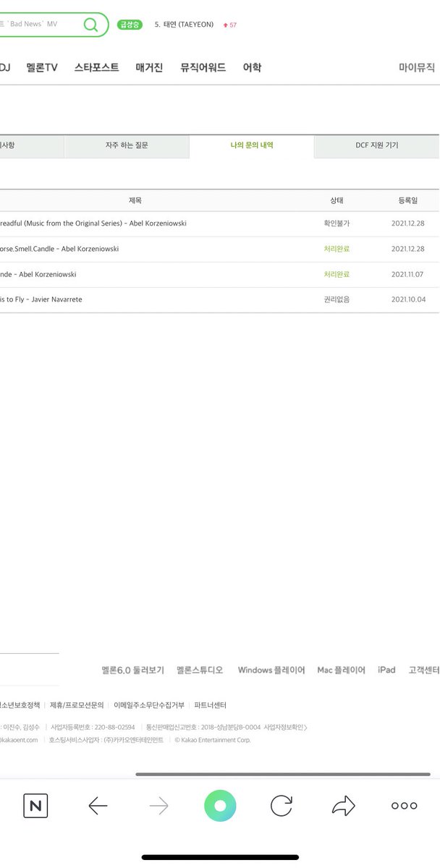Open 고객센터 footer link
This screenshot has height=868, width=440.
coord(424,670)
